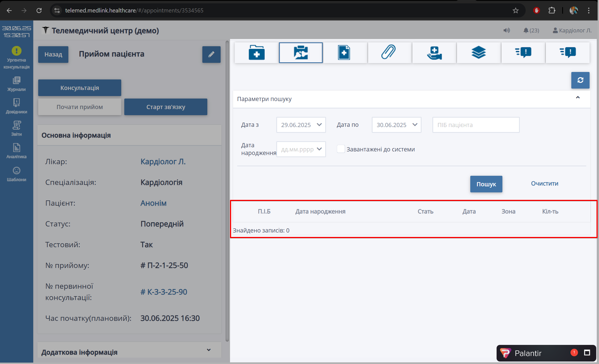Expand "Додаткова інформація" section
This screenshot has height=364, width=599.
tap(209, 350)
